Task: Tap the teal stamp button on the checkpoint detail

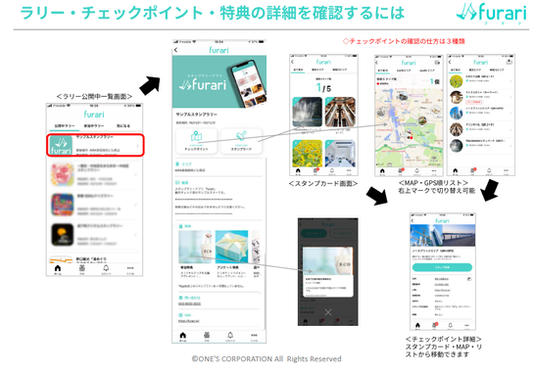Action: coord(442,267)
